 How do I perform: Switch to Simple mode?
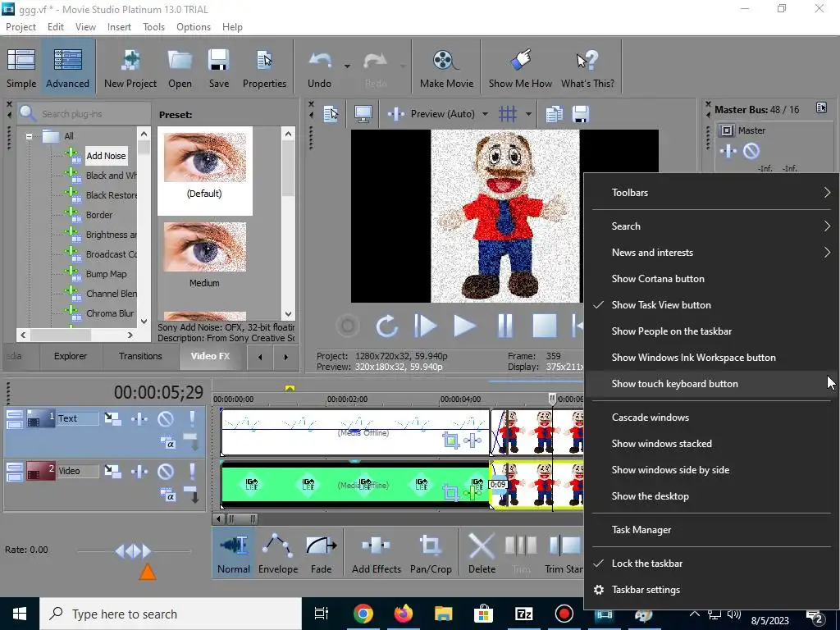[21, 68]
